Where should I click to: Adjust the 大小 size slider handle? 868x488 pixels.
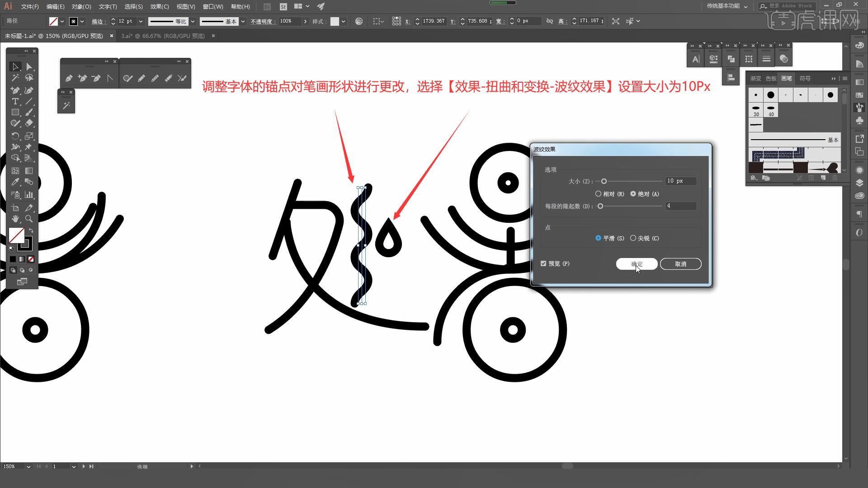coord(604,181)
